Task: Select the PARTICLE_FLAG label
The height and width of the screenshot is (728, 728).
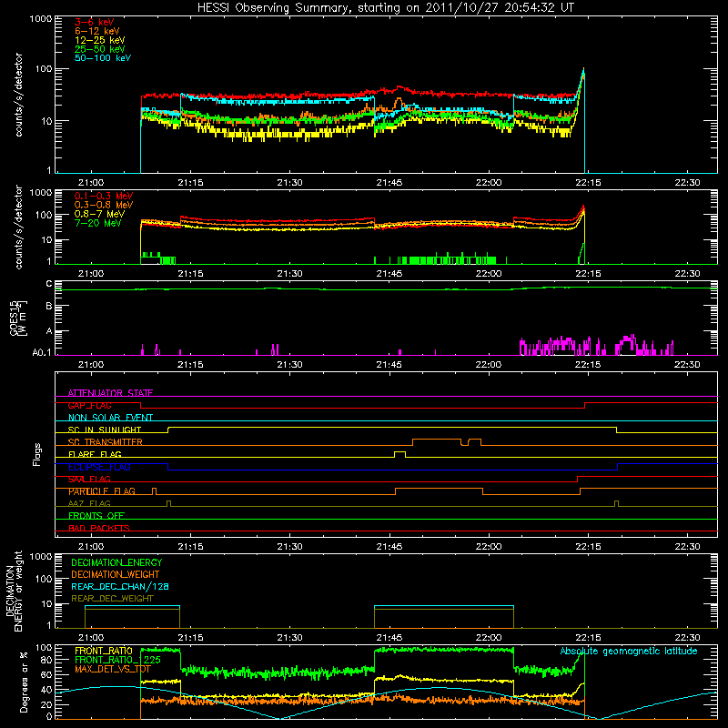Action: point(102,491)
